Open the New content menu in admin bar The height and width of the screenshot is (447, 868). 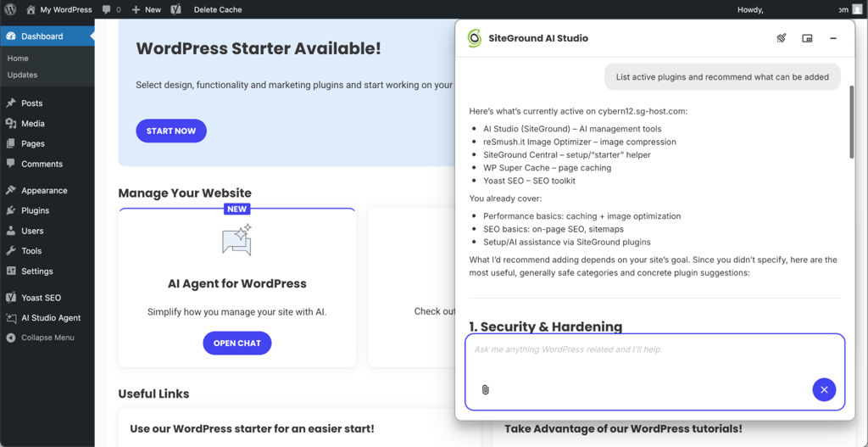point(147,9)
